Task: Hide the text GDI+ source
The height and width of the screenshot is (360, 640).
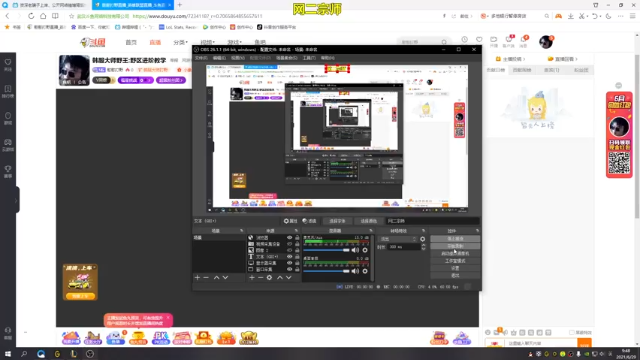Action: [289, 257]
